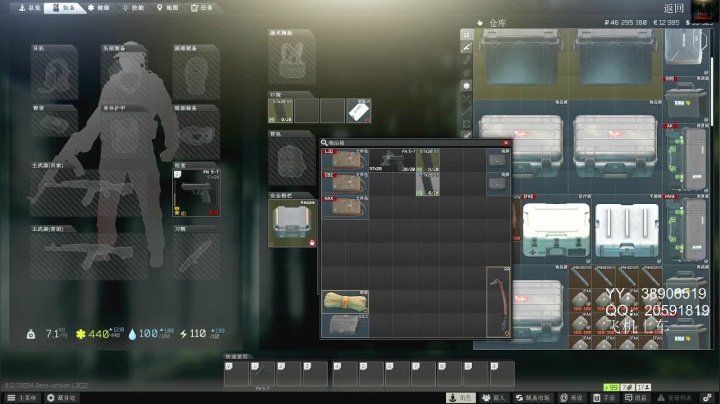Select the weapon case tagged AK
720x404 pixels.
[x=686, y=159]
